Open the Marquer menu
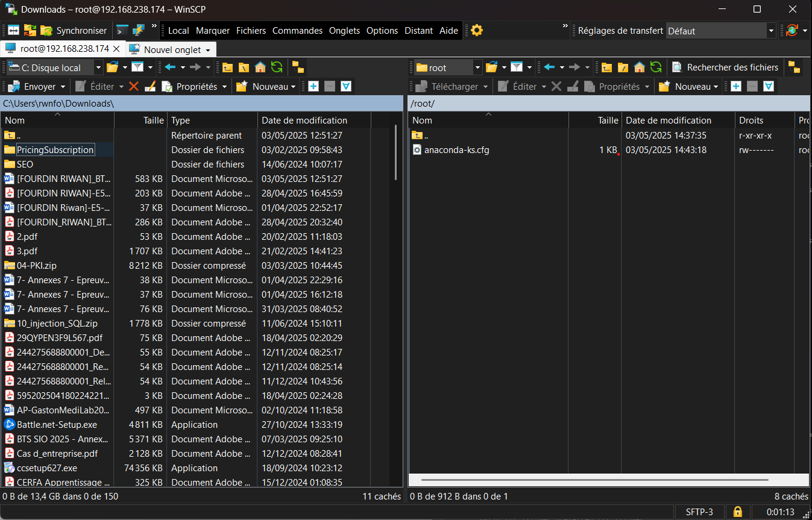 (213, 30)
